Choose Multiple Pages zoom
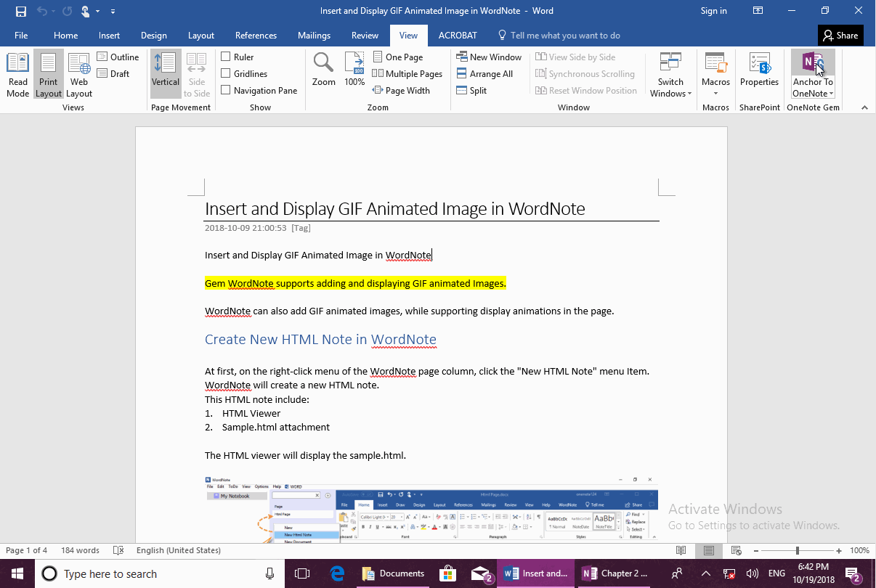This screenshot has height=588, width=876. [x=407, y=74]
